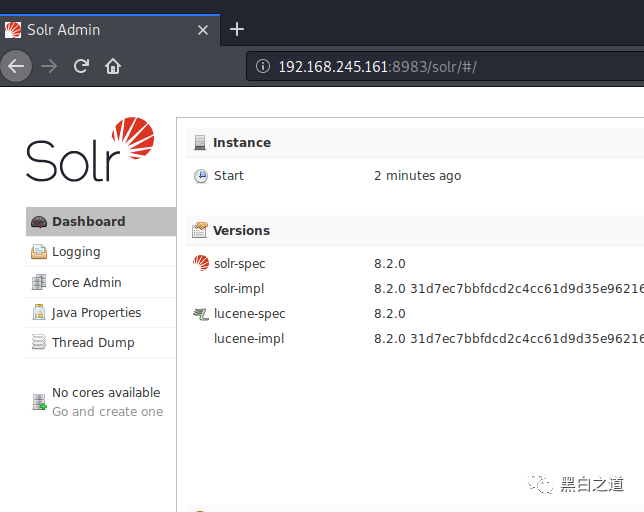Click the '2 minutes ago' value
This screenshot has height=512, width=644.
417,176
